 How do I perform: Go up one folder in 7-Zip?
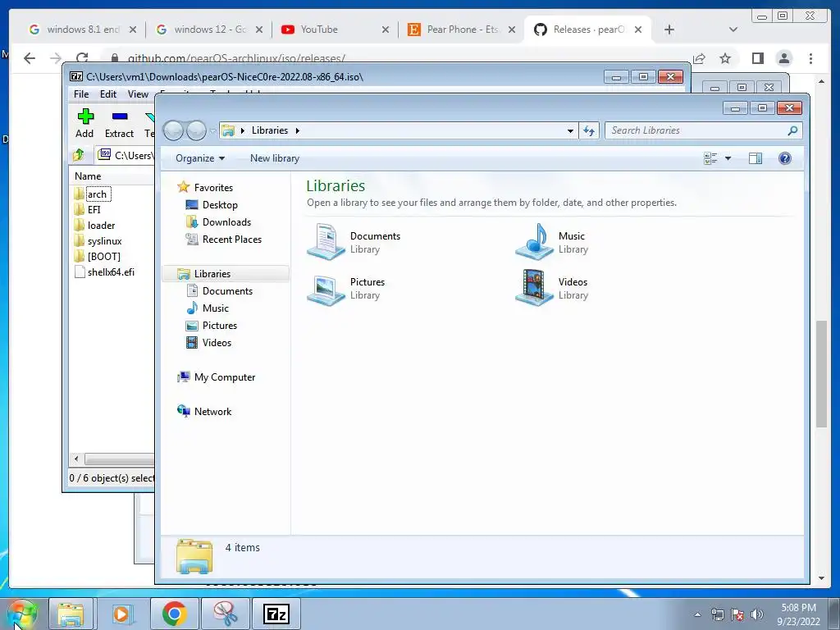click(80, 155)
